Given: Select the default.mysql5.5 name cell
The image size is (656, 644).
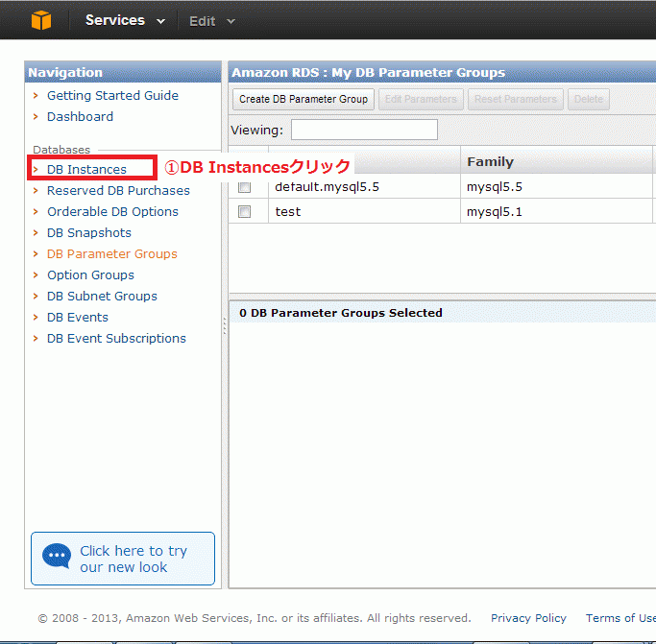Looking at the screenshot, I should tap(327, 187).
